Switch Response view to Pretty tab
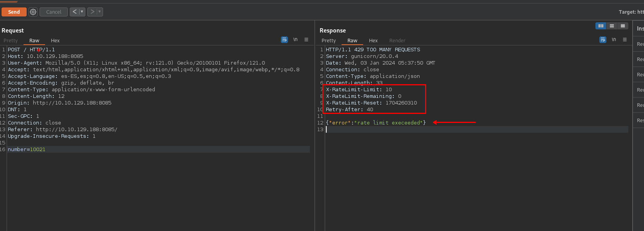644x231 pixels. (329, 41)
